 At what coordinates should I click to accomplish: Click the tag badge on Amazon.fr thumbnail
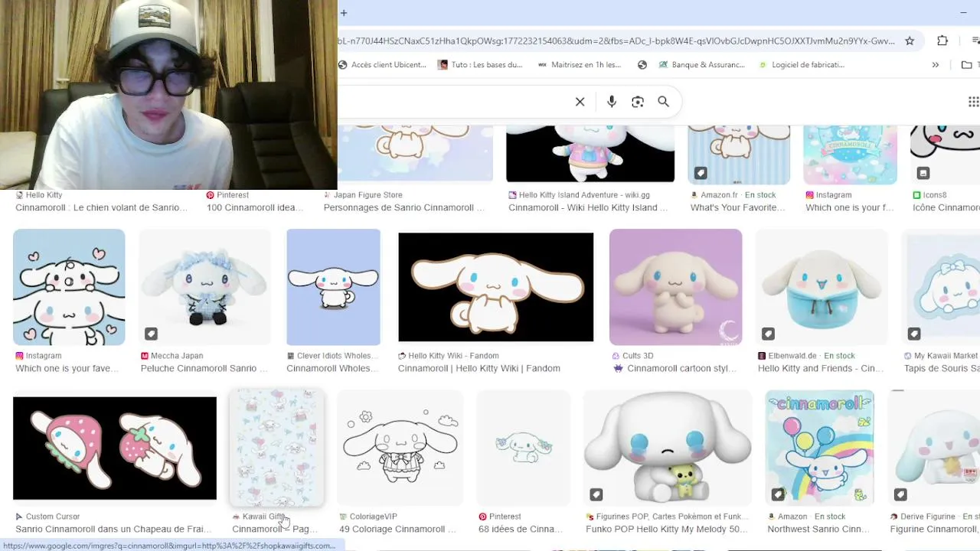point(701,174)
